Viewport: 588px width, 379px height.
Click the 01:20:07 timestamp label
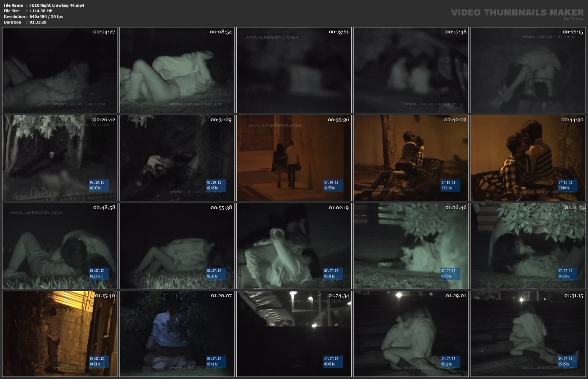point(221,296)
